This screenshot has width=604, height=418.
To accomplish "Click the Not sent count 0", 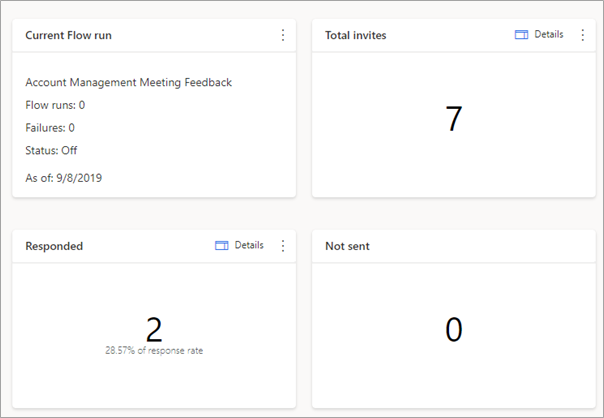I will click(454, 329).
